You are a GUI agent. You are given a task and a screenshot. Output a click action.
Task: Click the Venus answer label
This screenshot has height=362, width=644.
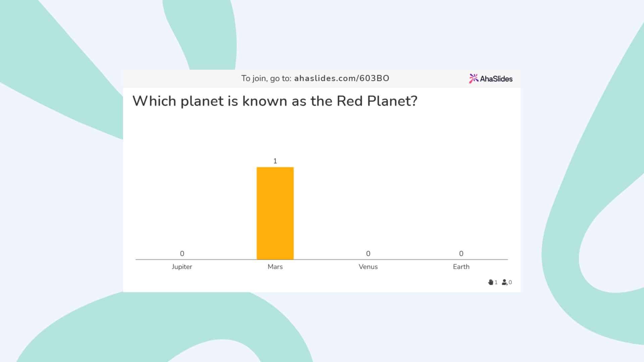coord(368,267)
